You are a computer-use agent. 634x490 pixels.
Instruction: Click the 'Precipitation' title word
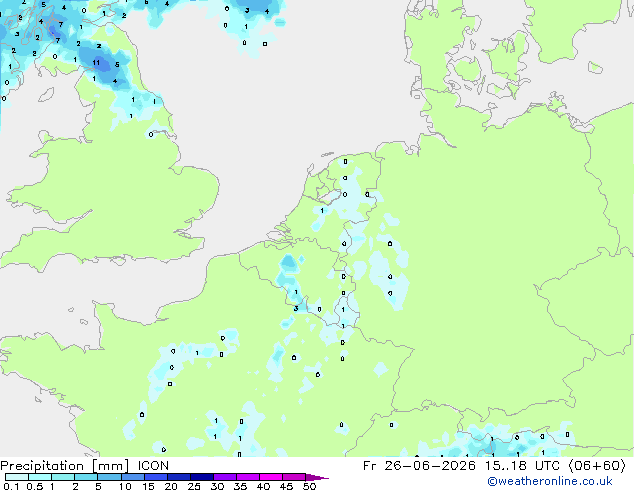42,466
